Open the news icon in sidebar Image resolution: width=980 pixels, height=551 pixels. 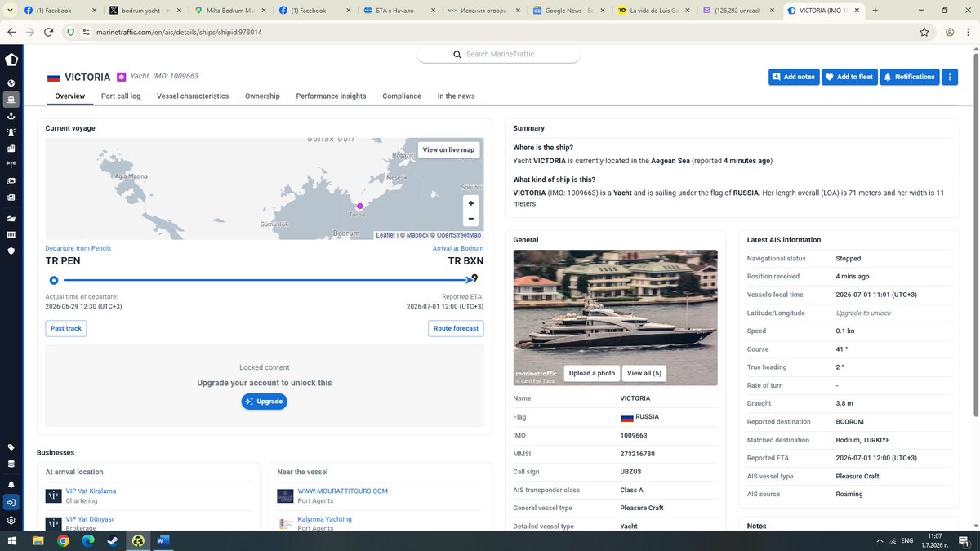(x=11, y=198)
